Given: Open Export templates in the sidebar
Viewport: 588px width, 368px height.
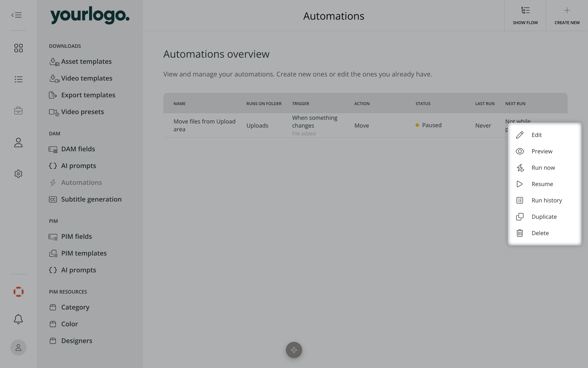Looking at the screenshot, I should pos(82,95).
